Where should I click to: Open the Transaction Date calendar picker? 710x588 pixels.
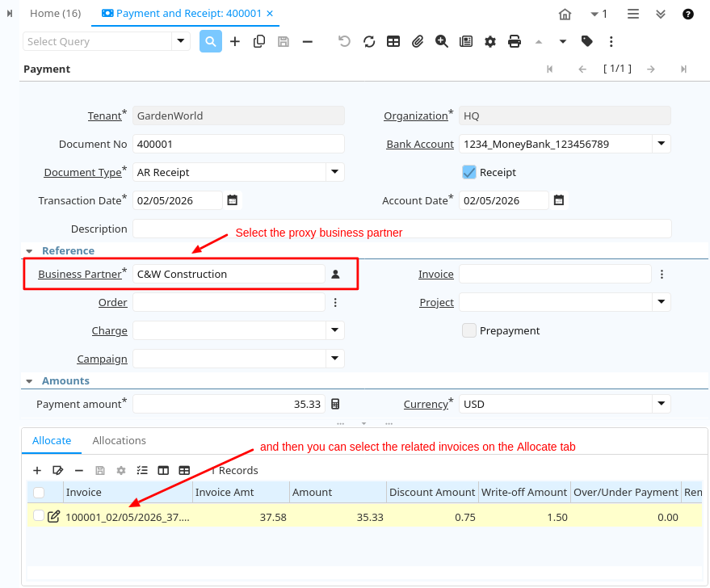coord(233,200)
